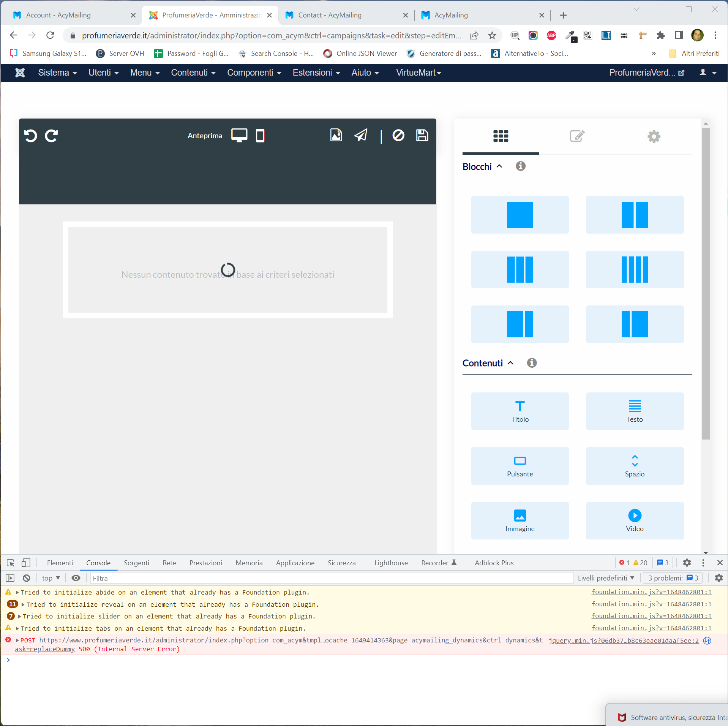Pick the Immagine content element
Image resolution: width=728 pixels, height=726 pixels.
point(520,520)
